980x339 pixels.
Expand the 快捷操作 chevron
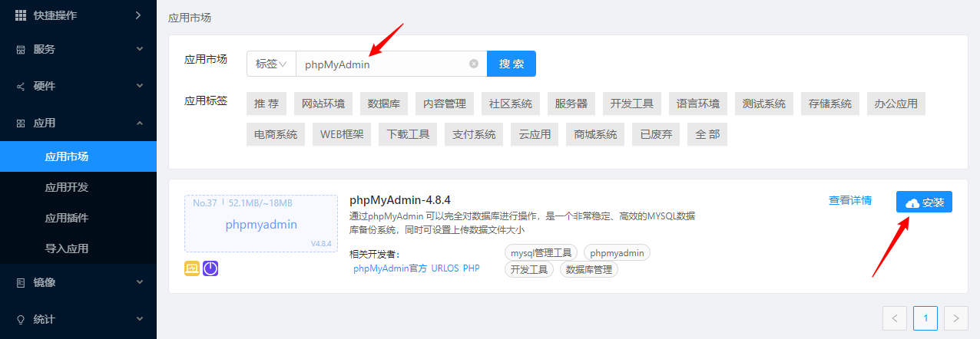(x=138, y=15)
